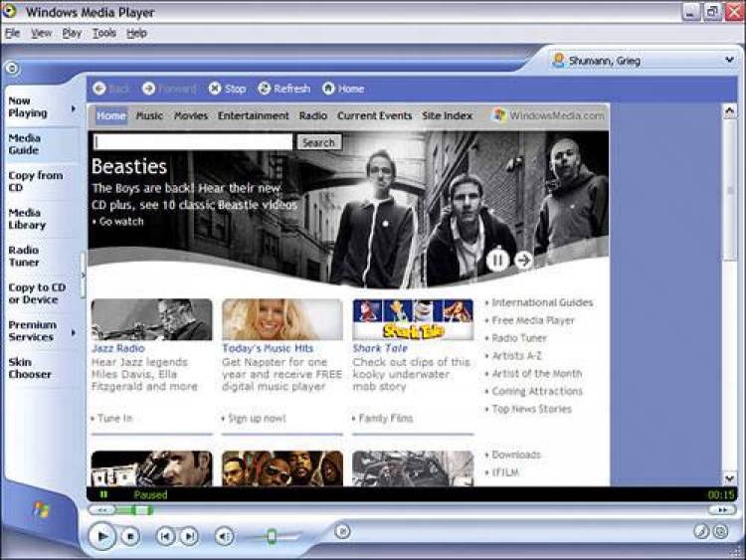Open the Help menu
746x560 pixels.
click(x=136, y=33)
